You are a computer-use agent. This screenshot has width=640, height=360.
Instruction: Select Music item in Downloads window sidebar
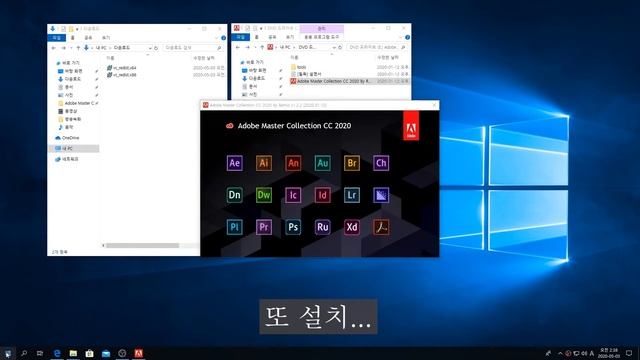66,127
